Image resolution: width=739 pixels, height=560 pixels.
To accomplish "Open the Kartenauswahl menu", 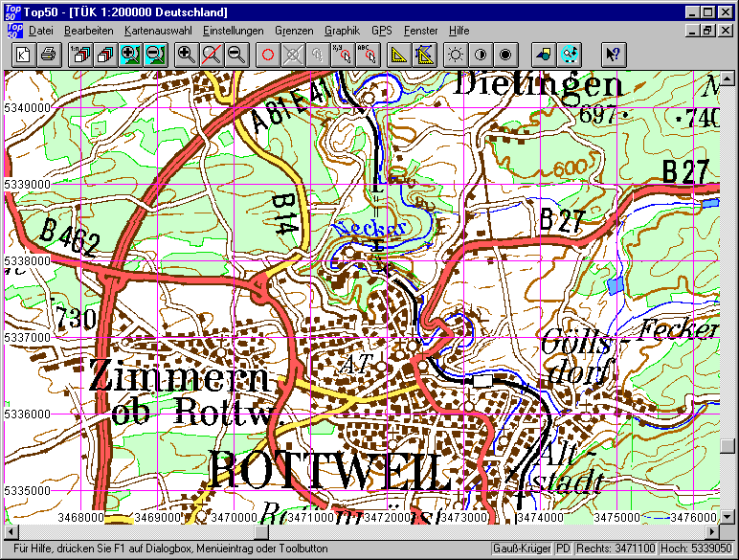I will (x=158, y=31).
